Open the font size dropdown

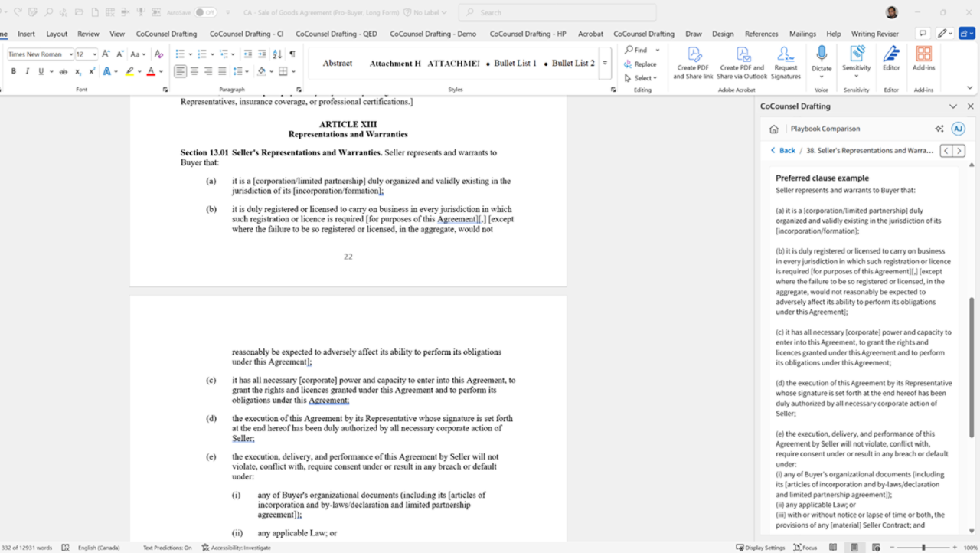click(x=94, y=54)
